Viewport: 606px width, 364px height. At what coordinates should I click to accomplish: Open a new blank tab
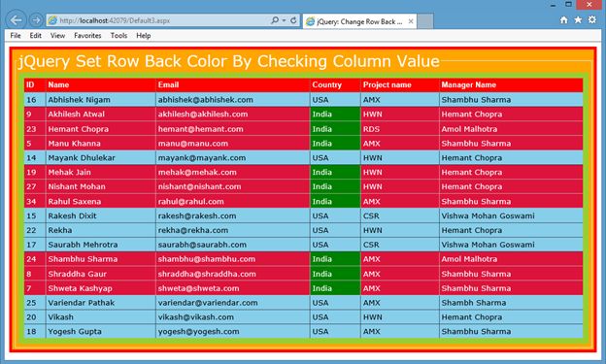425,21
